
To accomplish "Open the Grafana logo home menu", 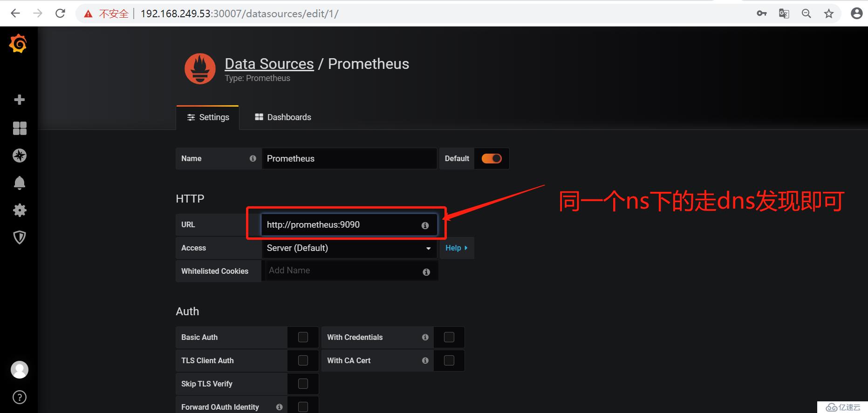I will (18, 44).
